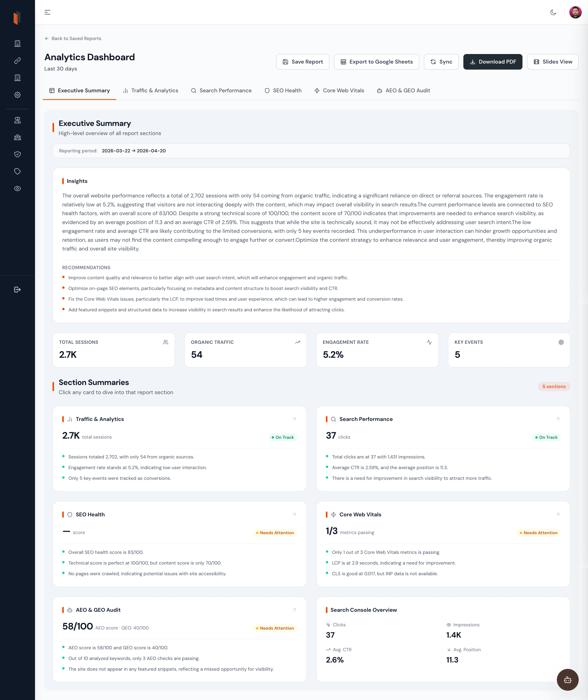
Task: Switch to Search Performance tab
Action: (221, 91)
